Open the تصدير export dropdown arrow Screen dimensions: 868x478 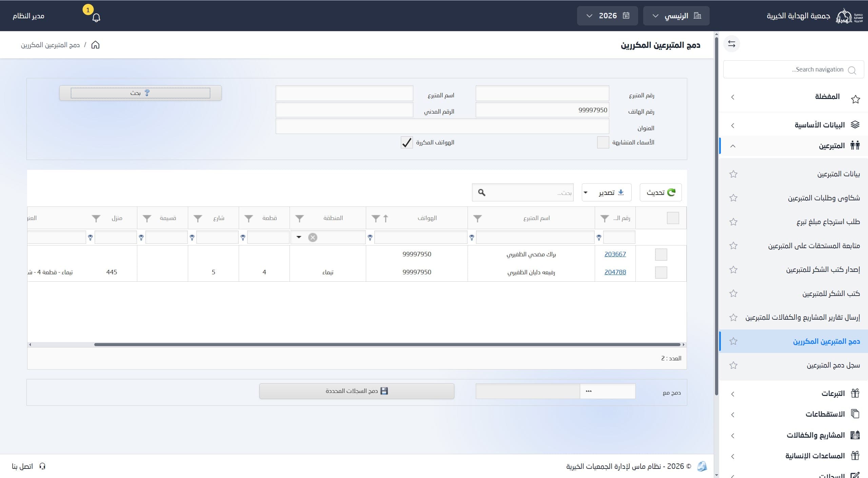click(586, 193)
